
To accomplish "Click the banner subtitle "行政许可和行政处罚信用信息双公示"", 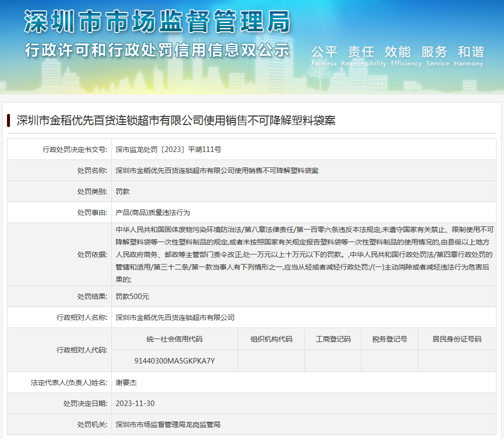I will (157, 50).
